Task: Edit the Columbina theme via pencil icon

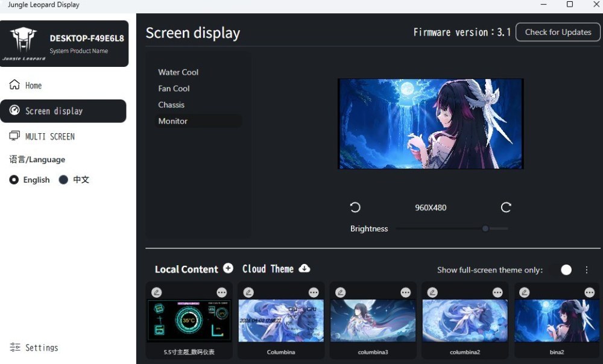Action: 248,292
